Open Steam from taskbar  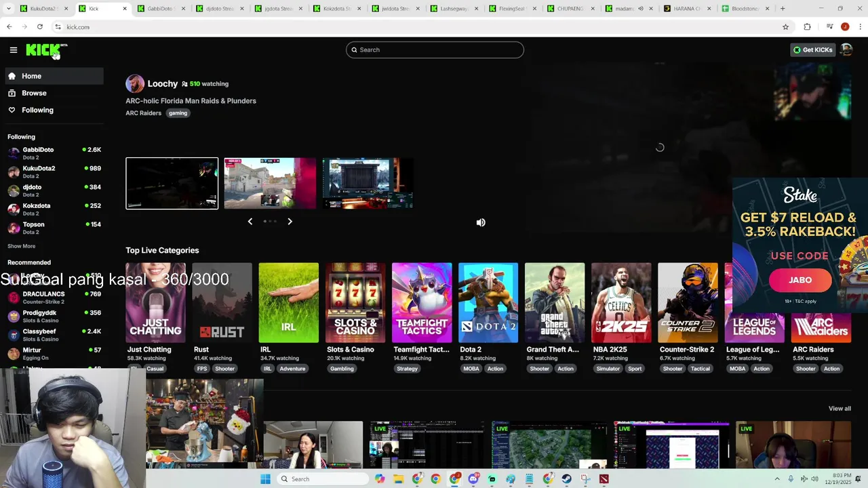pos(566,479)
